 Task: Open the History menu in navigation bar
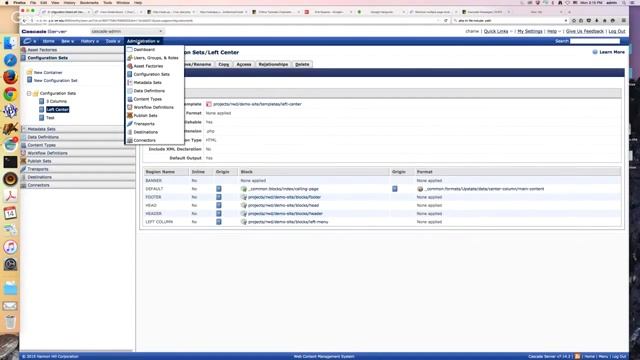[x=89, y=41]
